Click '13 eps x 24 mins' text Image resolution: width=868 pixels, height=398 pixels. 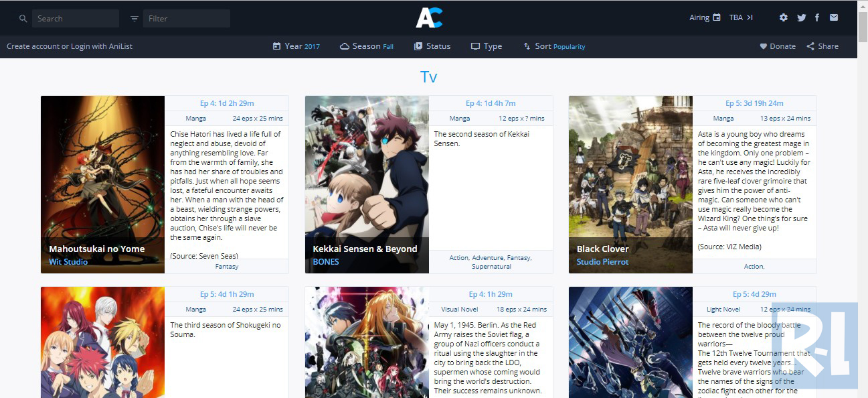tap(785, 119)
